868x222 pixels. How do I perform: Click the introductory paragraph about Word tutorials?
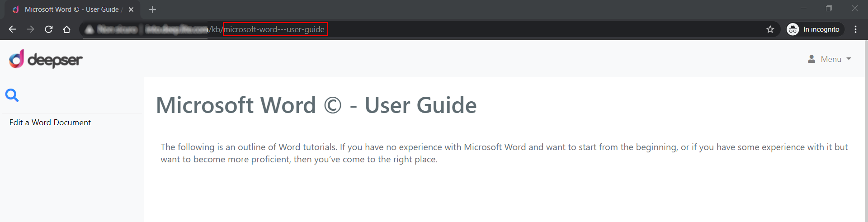pyautogui.click(x=504, y=153)
